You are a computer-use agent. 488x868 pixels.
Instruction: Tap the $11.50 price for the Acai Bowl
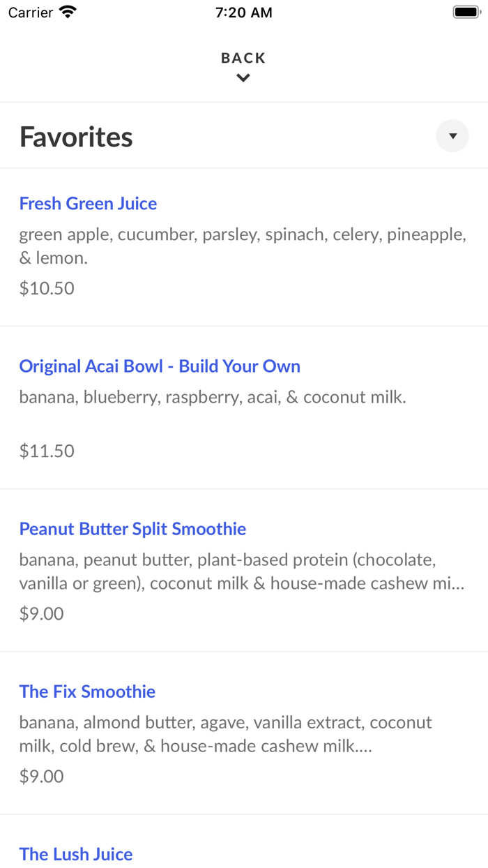click(x=47, y=451)
